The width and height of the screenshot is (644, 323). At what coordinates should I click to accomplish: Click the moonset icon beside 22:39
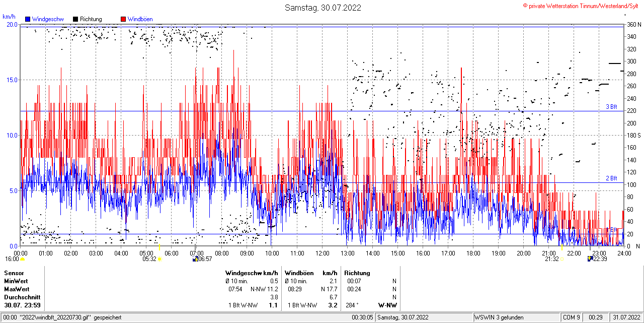pos(590,259)
